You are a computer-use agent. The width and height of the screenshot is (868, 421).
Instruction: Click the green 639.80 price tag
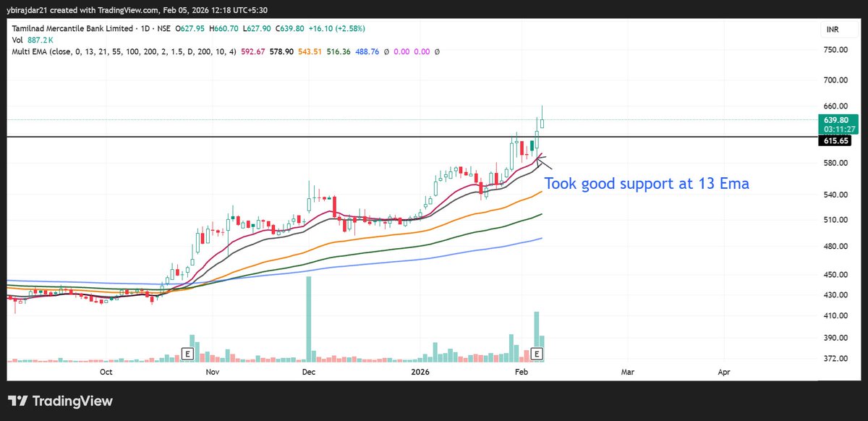click(835, 121)
